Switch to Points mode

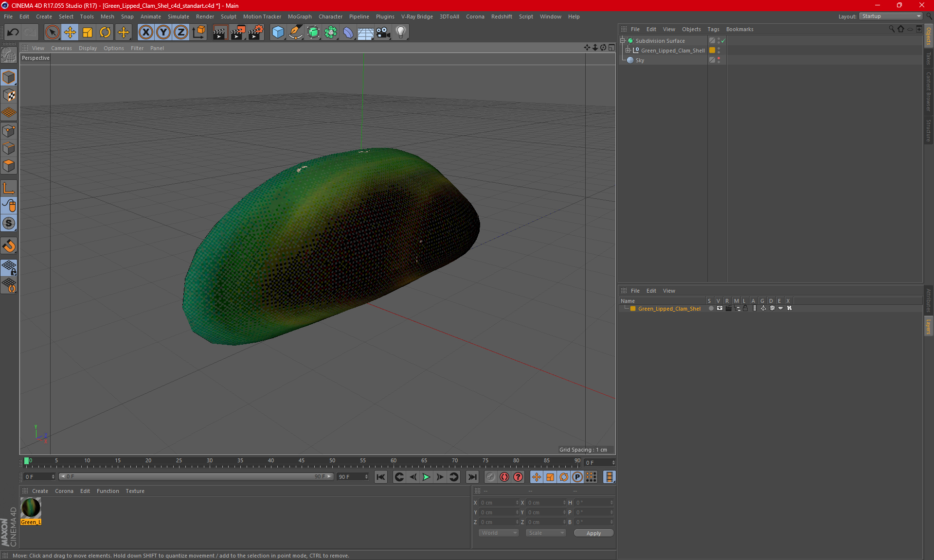[9, 131]
